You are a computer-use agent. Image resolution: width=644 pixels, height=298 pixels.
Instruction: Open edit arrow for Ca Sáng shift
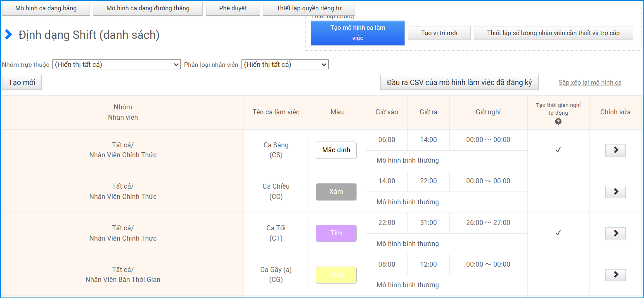[x=615, y=150]
